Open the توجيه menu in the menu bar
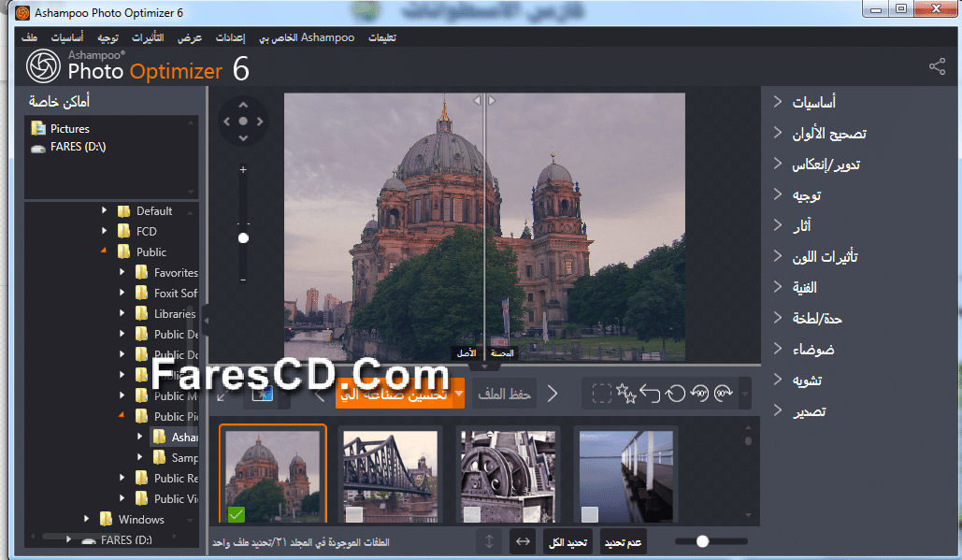The width and height of the screenshot is (962, 560). pyautogui.click(x=108, y=37)
